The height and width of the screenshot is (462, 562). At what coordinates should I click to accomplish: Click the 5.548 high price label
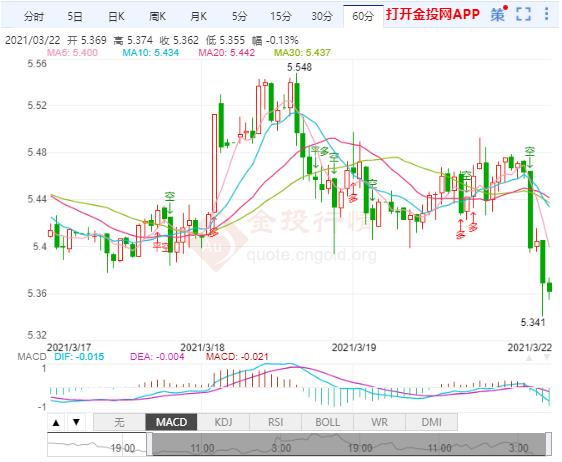(299, 67)
